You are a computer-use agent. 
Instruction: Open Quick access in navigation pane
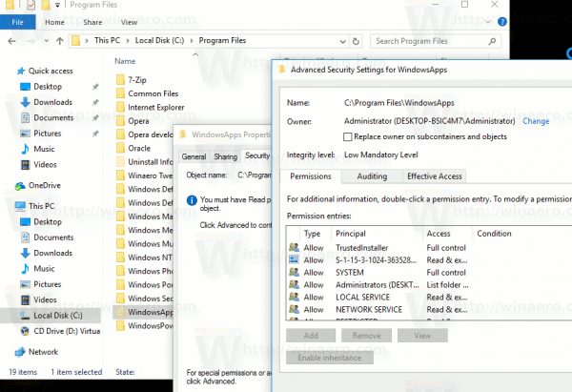click(x=51, y=71)
